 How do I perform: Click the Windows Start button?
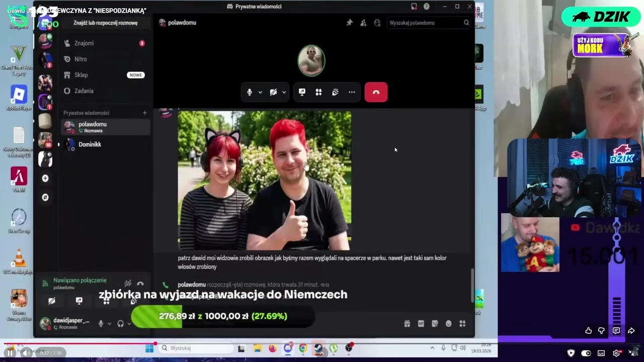[x=149, y=348]
